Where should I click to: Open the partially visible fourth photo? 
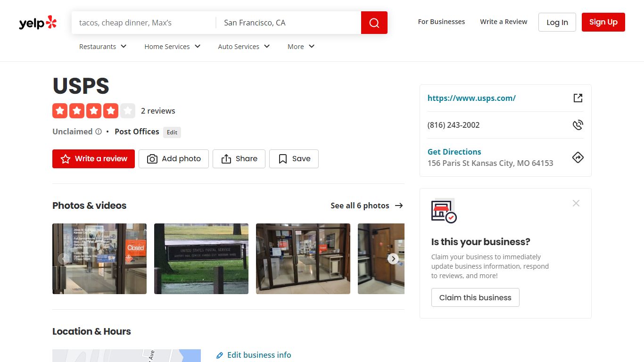(381, 259)
